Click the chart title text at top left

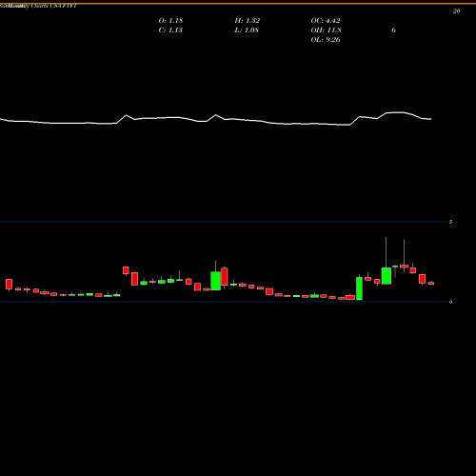[x=38, y=6]
